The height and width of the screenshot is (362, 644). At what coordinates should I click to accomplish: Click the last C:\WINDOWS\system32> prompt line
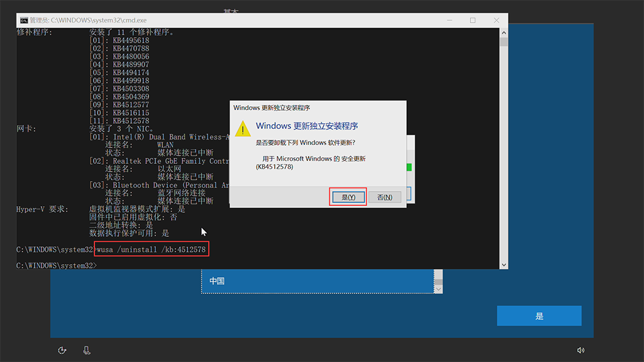click(x=57, y=266)
